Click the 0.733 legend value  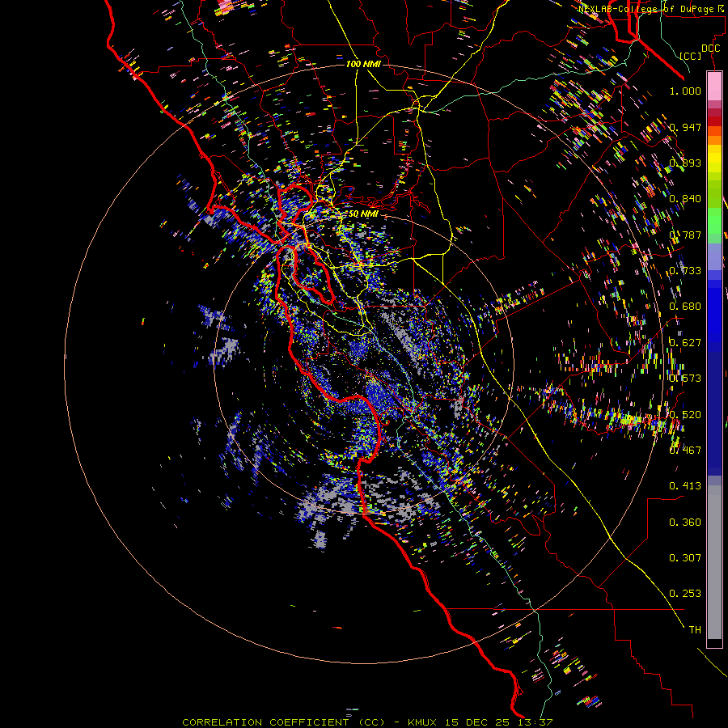[685, 271]
